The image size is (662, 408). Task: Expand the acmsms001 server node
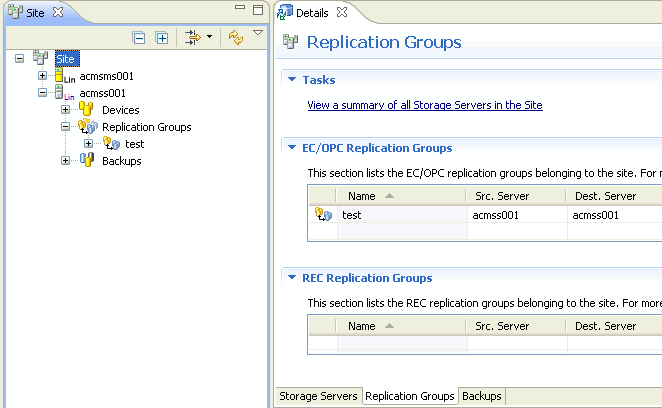pyautogui.click(x=42, y=76)
